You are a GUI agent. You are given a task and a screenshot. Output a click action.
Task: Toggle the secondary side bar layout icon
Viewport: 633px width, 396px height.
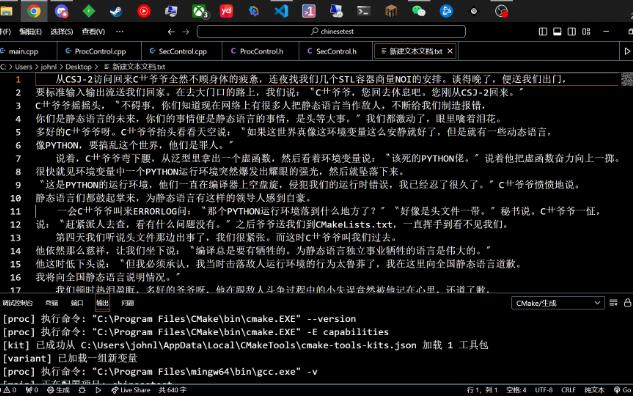click(x=572, y=31)
